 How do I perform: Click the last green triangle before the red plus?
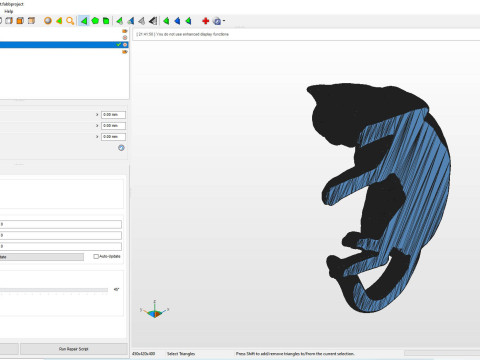tap(188, 21)
